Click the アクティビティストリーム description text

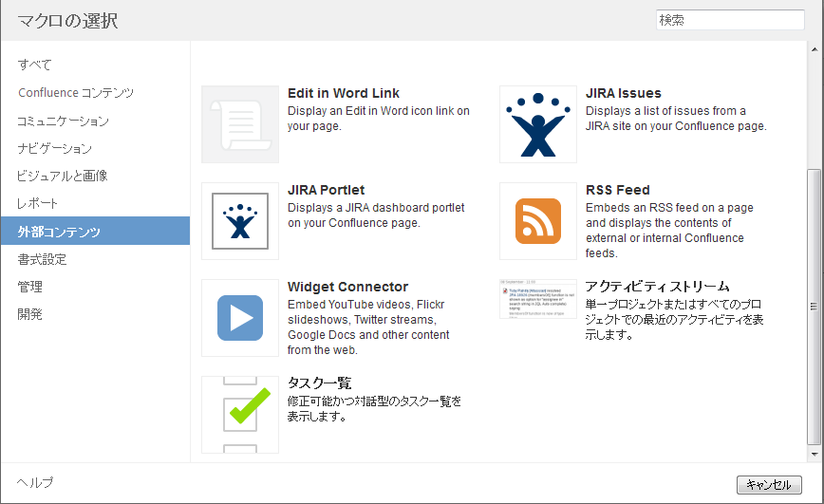point(674,320)
